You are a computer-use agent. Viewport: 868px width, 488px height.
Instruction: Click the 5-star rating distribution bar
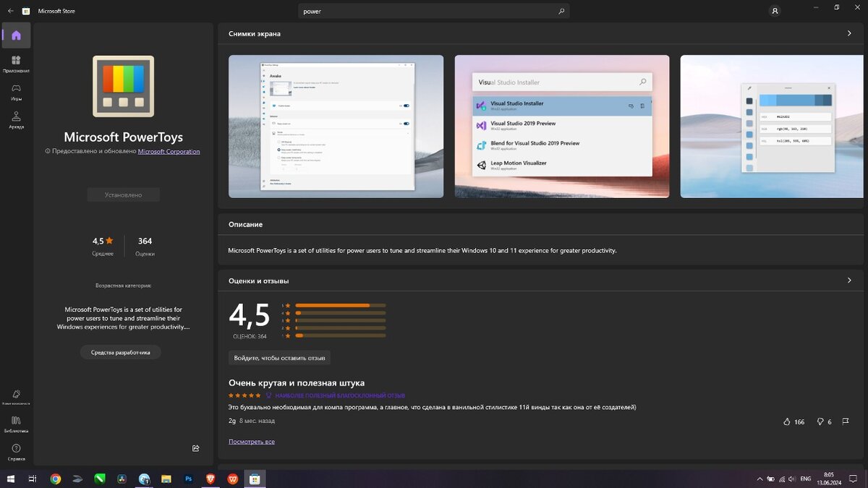pos(340,305)
